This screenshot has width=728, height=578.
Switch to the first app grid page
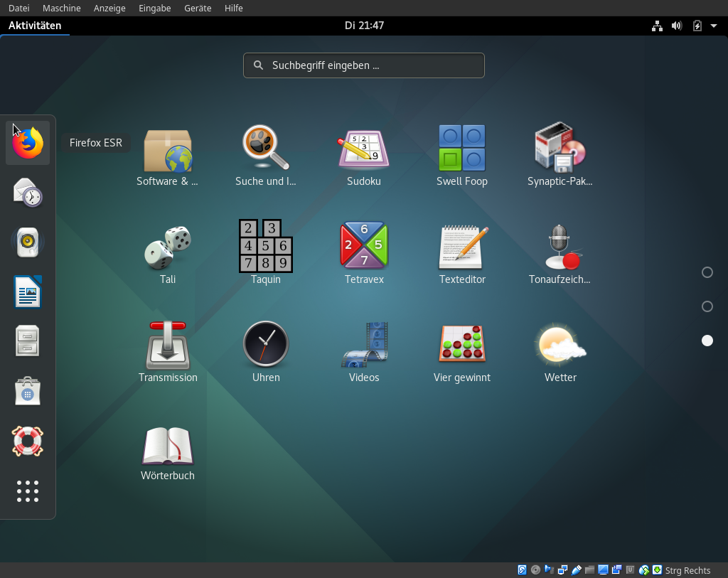point(707,272)
